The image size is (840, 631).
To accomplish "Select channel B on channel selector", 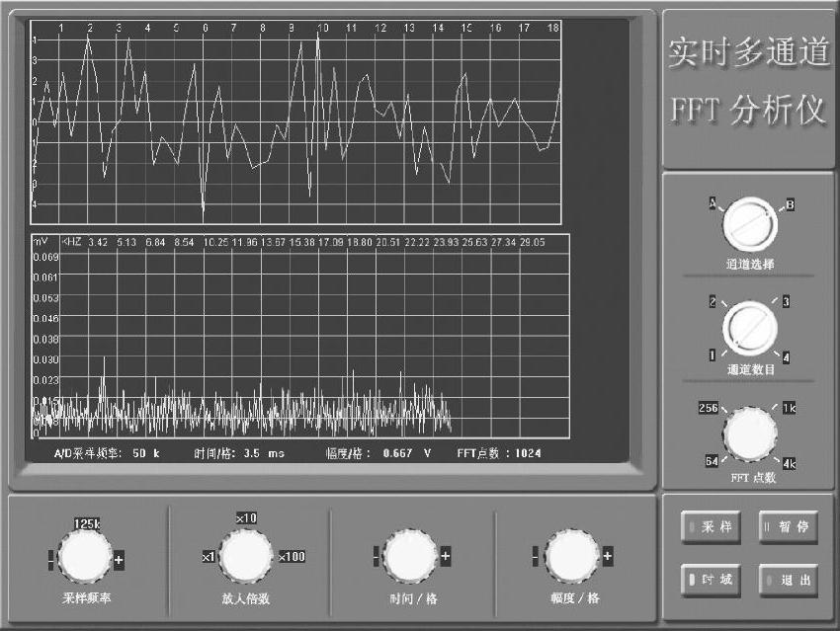I will [790, 204].
